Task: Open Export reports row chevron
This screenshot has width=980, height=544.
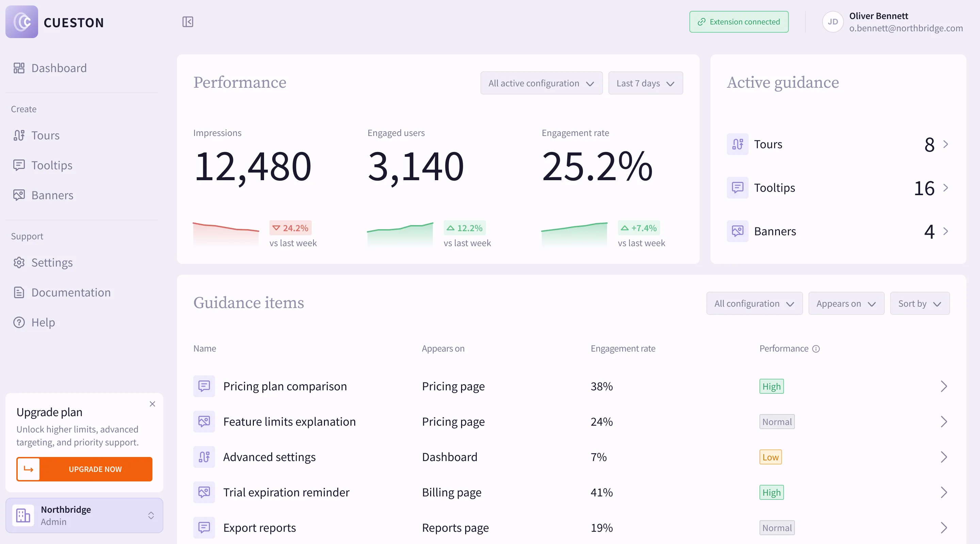Action: pyautogui.click(x=944, y=528)
